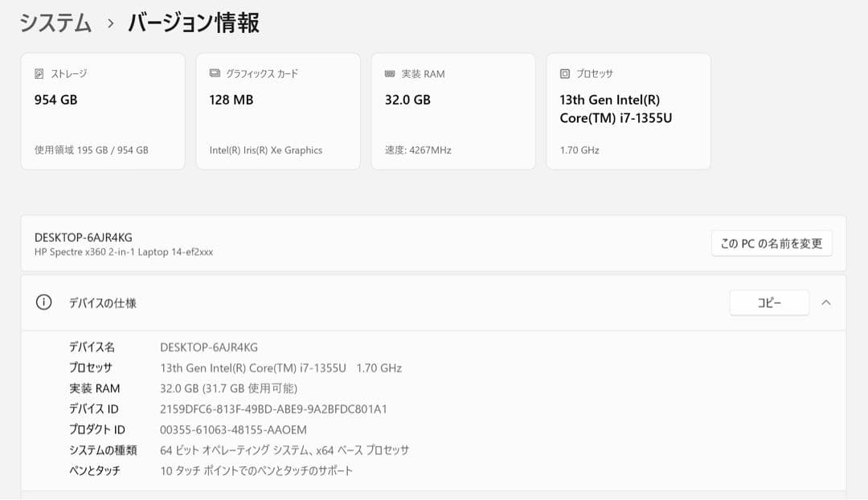868x500 pixels.
Task: Click the 実装 RAM 32.0 GB card
Action: coord(453,111)
